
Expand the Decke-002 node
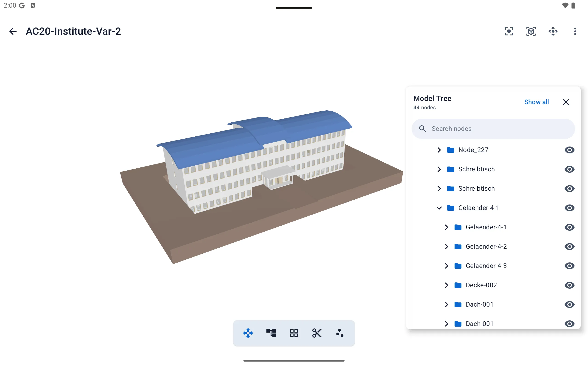pos(446,285)
